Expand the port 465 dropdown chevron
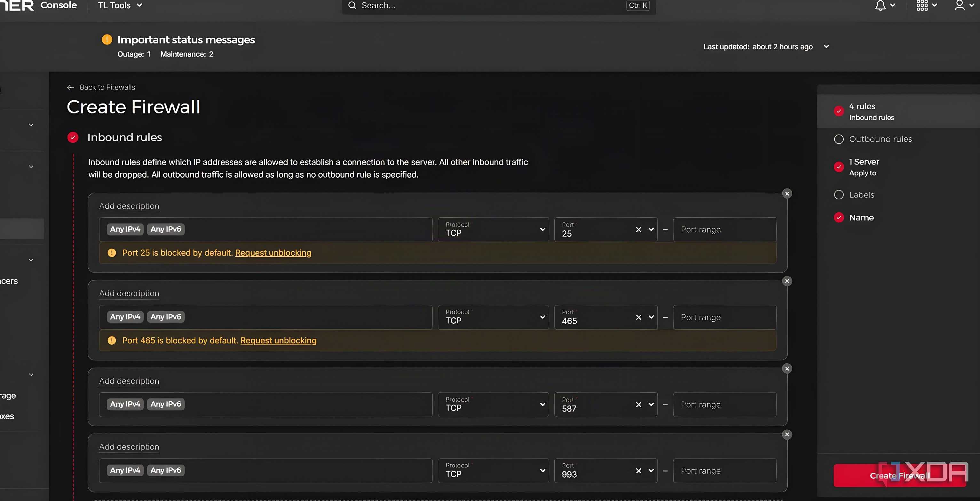 pos(651,317)
